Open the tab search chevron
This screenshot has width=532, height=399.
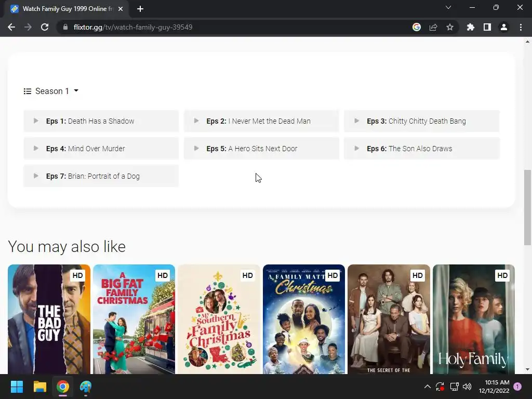pos(448,7)
